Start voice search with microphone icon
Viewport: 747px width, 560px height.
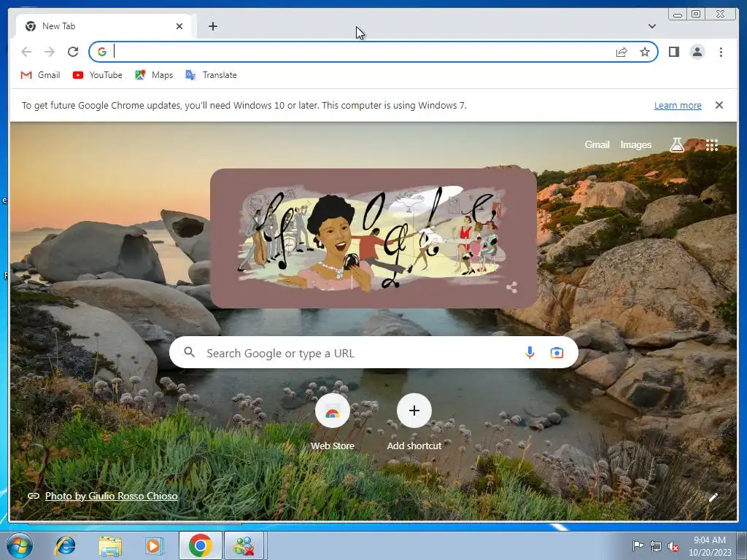click(530, 353)
